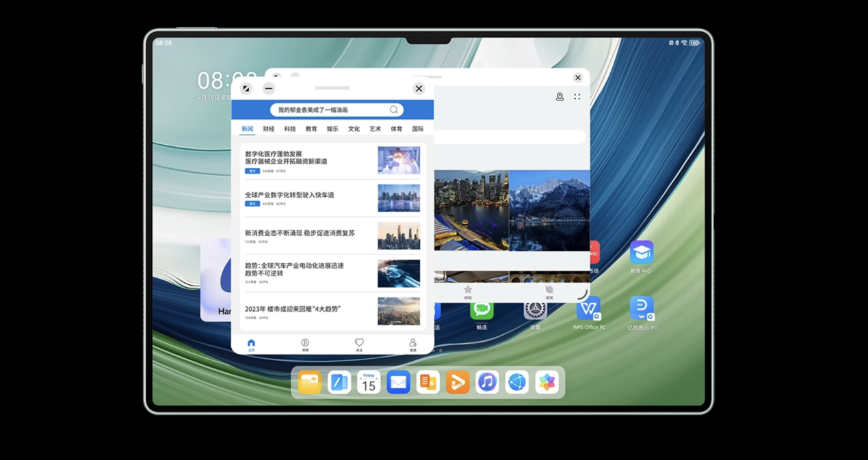Open the orange Video player app in the dock
Viewport: 868px width, 460px height.
click(458, 382)
